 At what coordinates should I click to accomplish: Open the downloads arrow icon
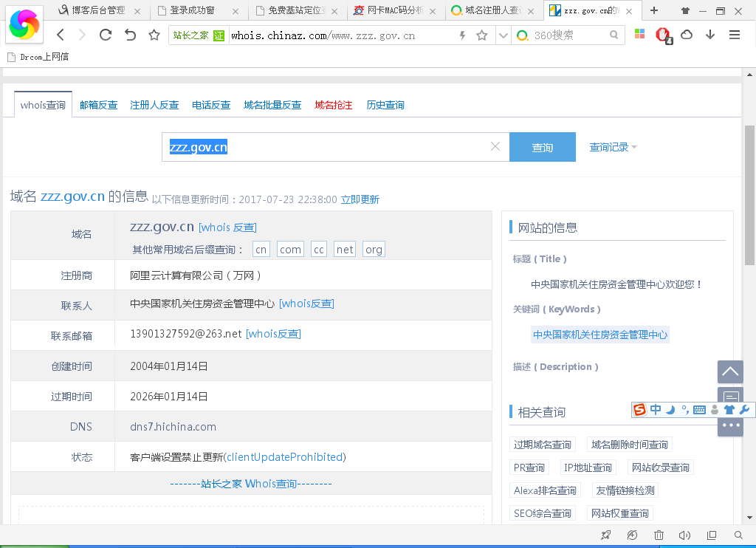pos(710,34)
